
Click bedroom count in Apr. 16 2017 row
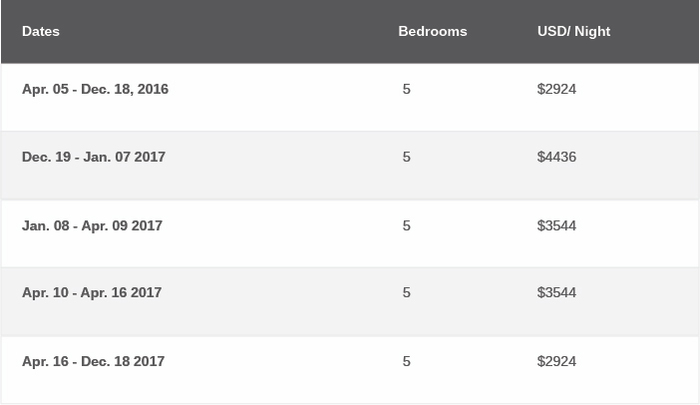point(406,361)
